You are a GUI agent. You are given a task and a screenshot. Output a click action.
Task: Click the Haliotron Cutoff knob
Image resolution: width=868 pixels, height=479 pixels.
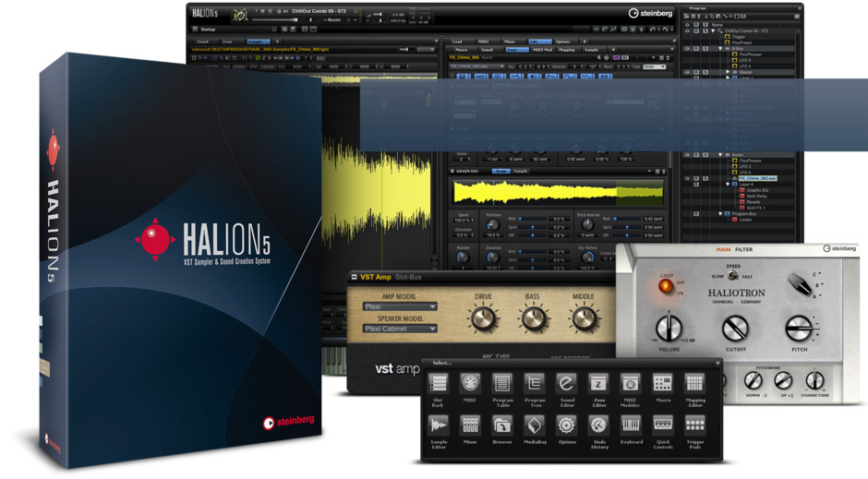tap(734, 329)
